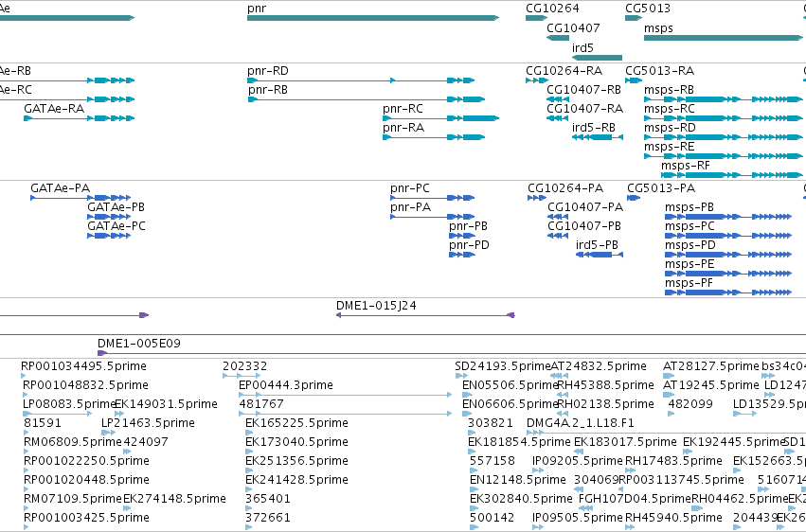This screenshot has width=806, height=532.
Task: Select protein pnr-PC
Action: pos(432,198)
